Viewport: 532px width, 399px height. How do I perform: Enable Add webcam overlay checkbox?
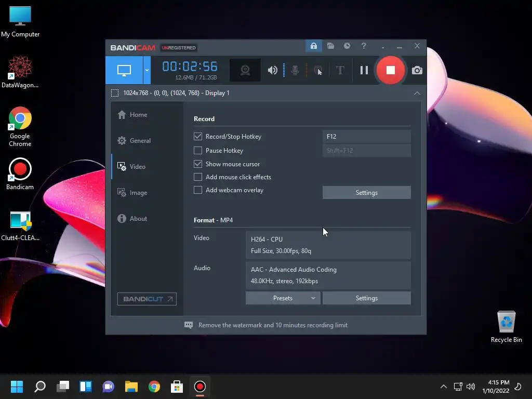click(198, 190)
